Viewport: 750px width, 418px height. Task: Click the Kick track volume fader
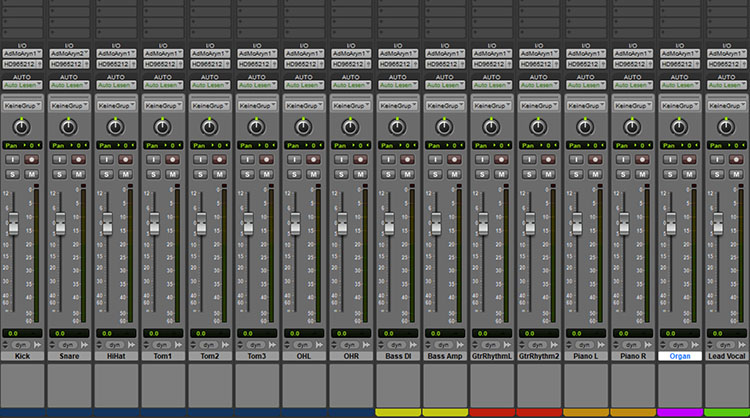click(13, 224)
